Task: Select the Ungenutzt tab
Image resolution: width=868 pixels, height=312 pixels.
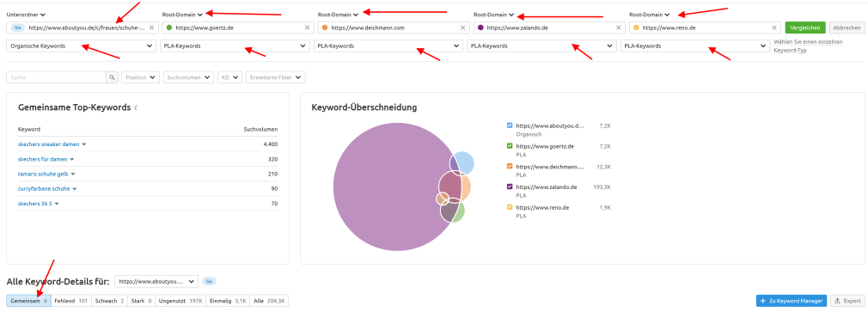Action: coord(180,301)
